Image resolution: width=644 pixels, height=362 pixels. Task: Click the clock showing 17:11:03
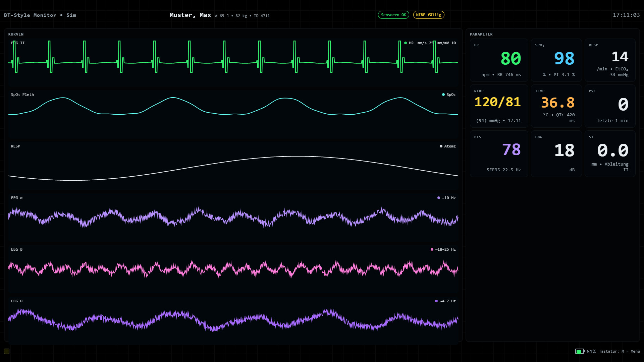626,15
